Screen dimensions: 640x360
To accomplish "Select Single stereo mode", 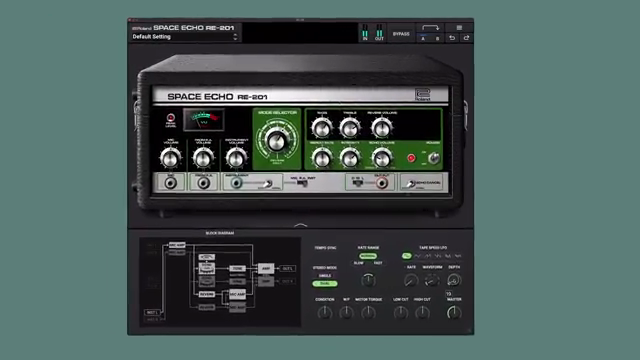I will point(325,276).
